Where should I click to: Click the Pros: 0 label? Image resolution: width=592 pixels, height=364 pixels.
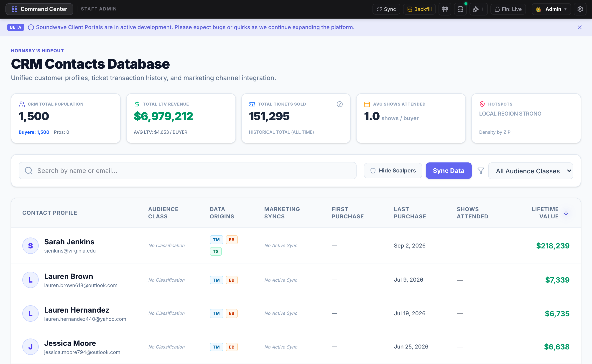(61, 132)
